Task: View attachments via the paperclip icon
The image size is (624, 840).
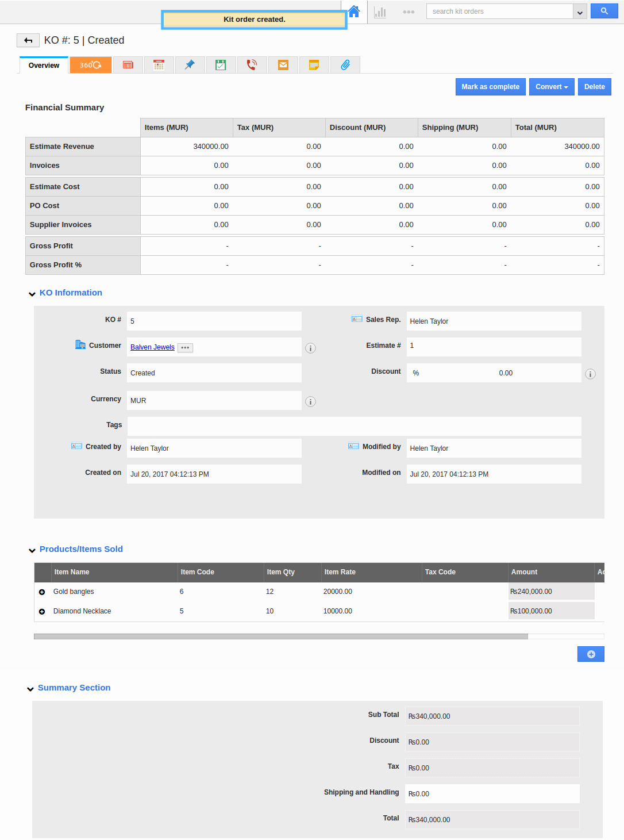Action: (x=345, y=65)
